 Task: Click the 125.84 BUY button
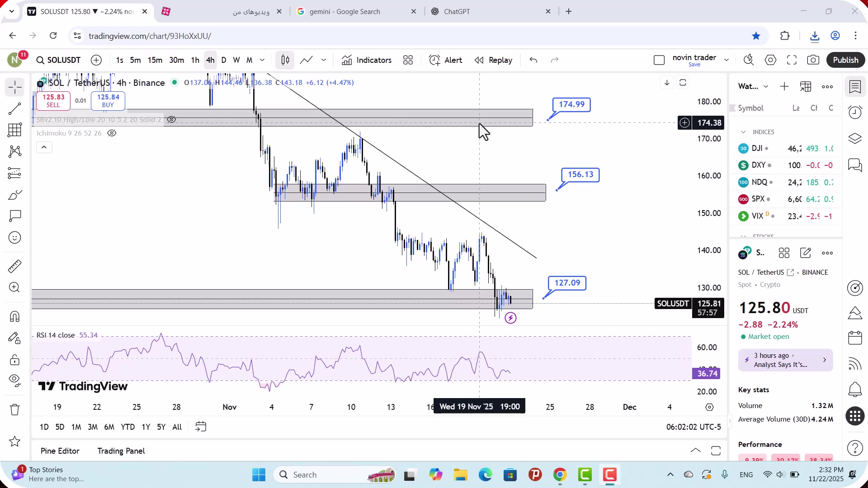tap(108, 101)
